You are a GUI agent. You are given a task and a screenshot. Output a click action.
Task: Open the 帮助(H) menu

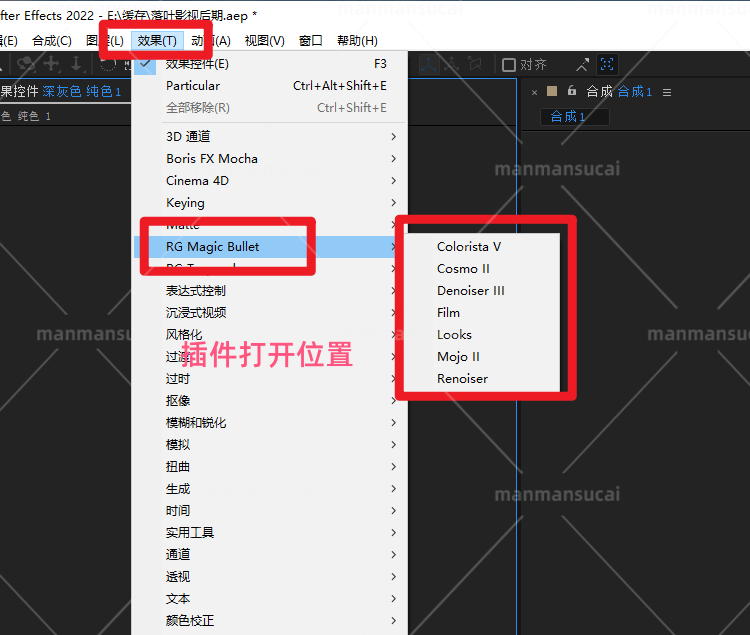click(357, 41)
